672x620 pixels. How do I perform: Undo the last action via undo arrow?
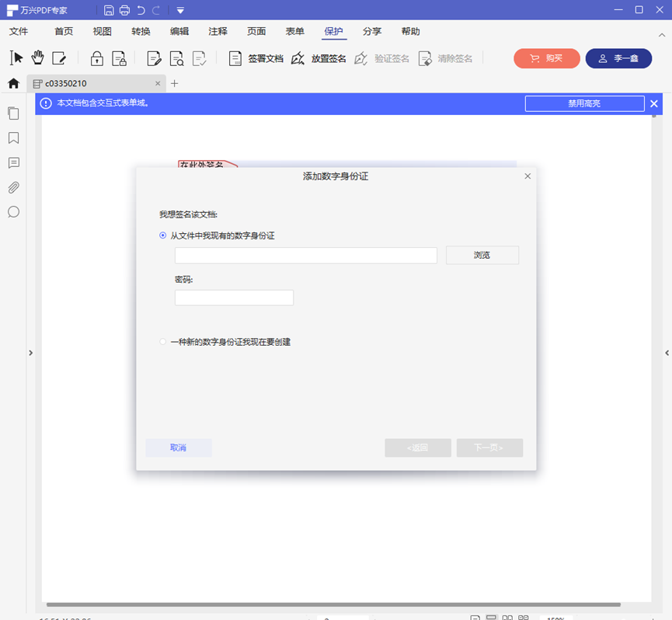click(x=141, y=10)
